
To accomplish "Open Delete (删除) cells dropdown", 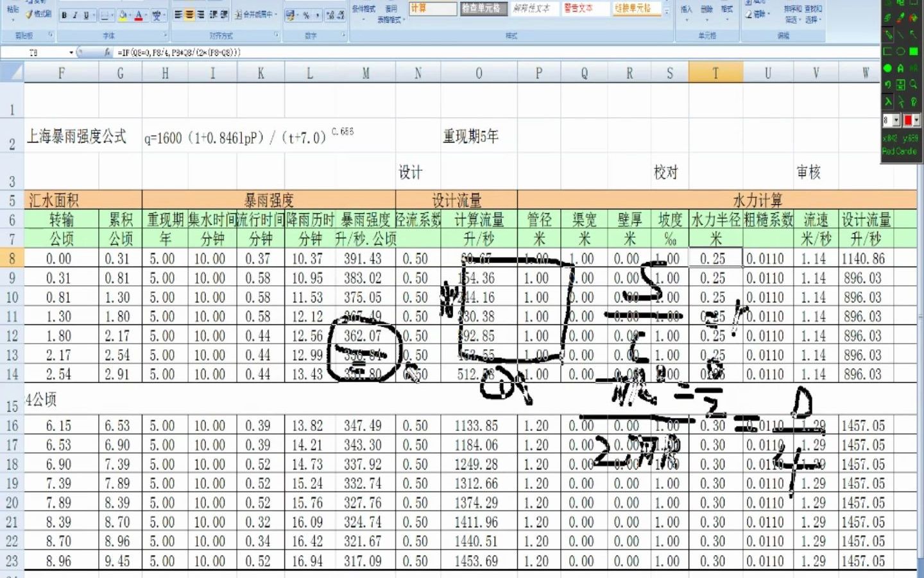I will coord(706,13).
